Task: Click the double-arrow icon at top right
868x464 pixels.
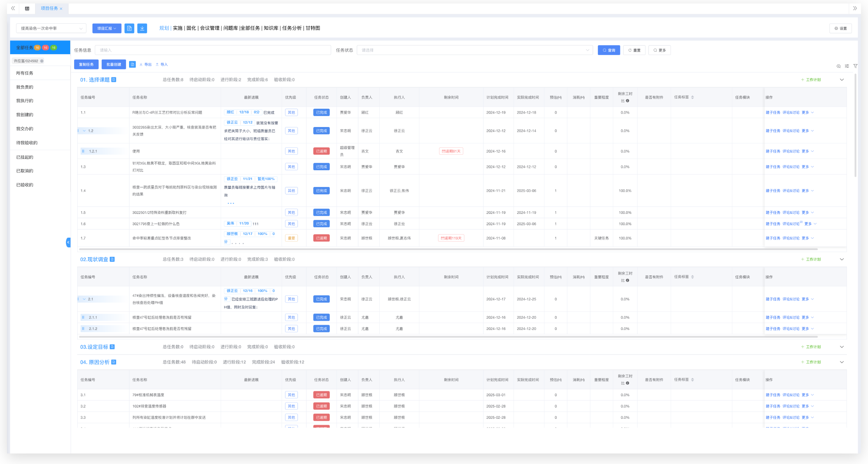Action: click(x=855, y=8)
